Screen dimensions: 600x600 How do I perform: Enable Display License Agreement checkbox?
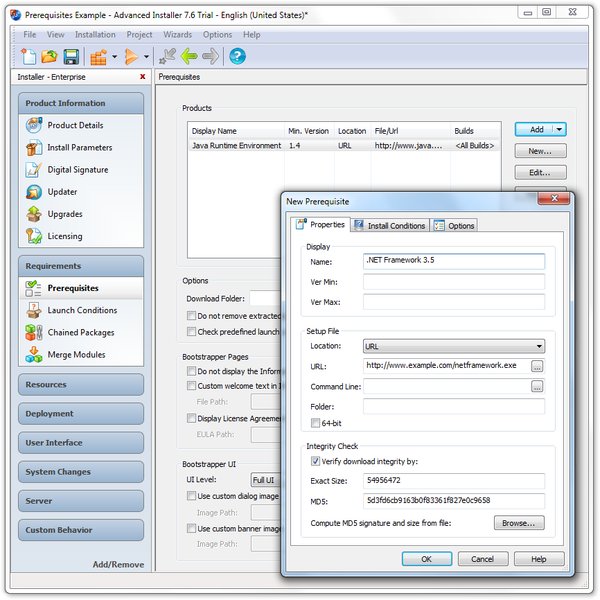(x=191, y=418)
